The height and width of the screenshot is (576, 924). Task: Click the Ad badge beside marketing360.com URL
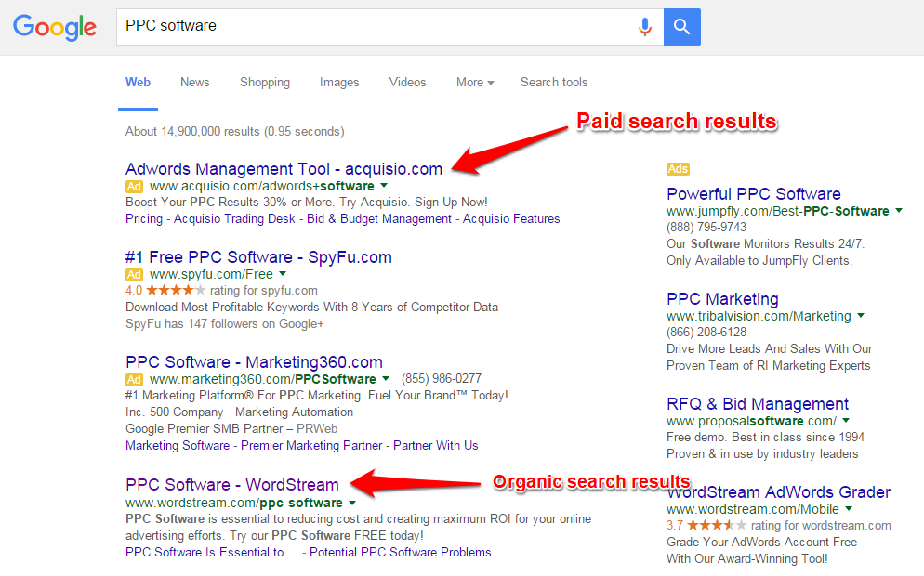click(x=134, y=380)
